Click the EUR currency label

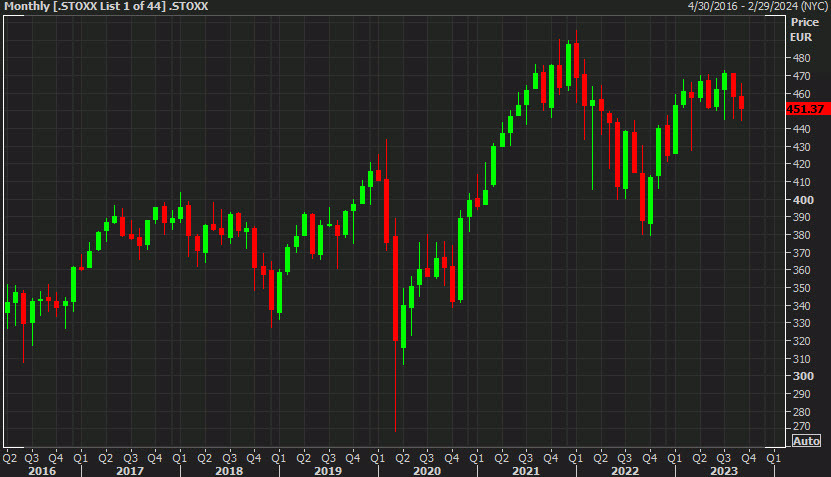(x=801, y=37)
